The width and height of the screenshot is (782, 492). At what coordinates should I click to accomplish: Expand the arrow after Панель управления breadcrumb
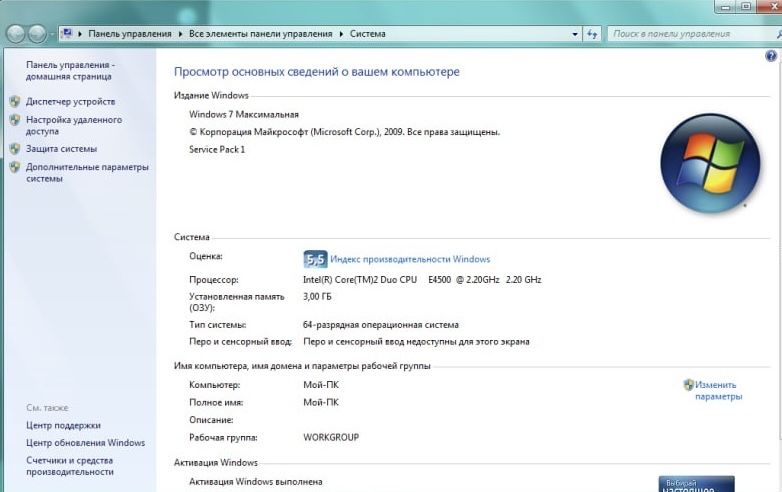181,34
